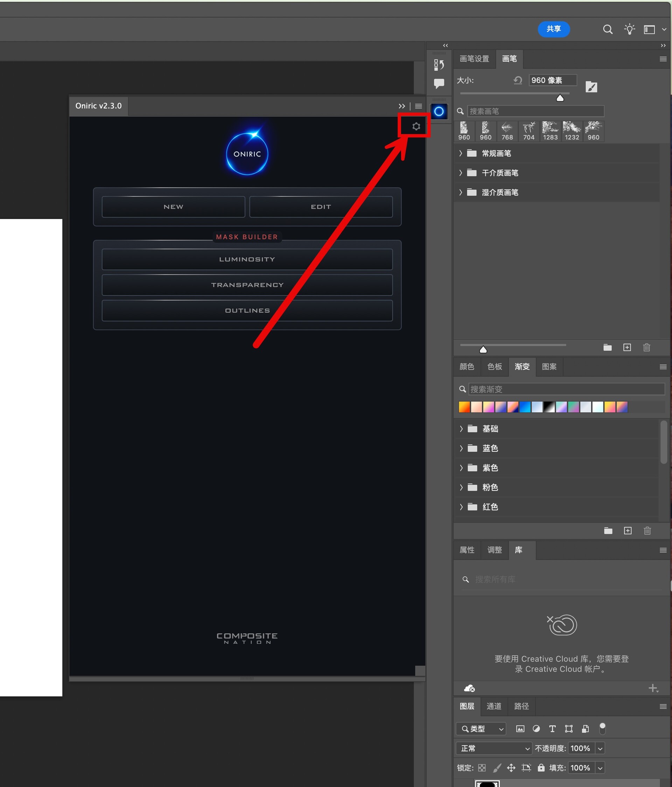The height and width of the screenshot is (787, 672).
Task: Click the Oniric NEW button
Action: pyautogui.click(x=173, y=207)
